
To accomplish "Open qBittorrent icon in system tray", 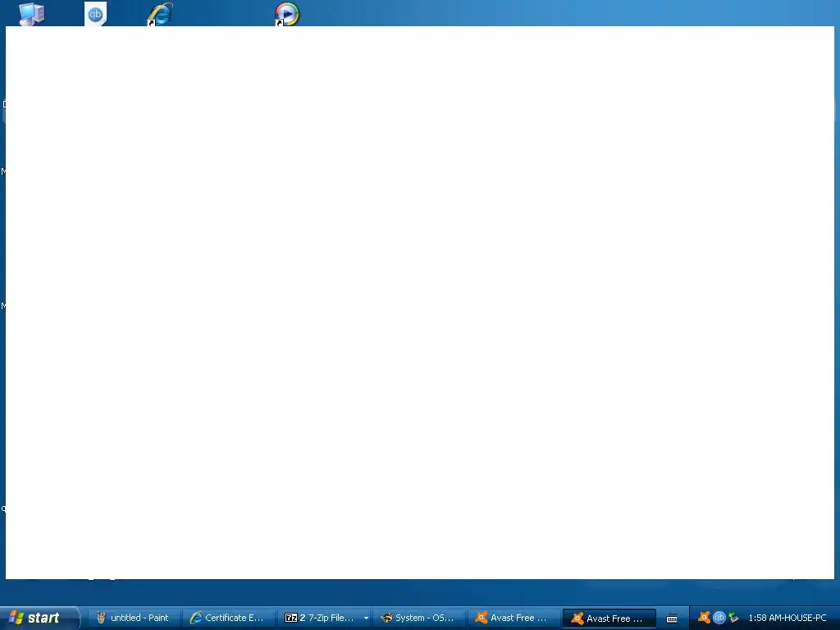I will [x=719, y=618].
